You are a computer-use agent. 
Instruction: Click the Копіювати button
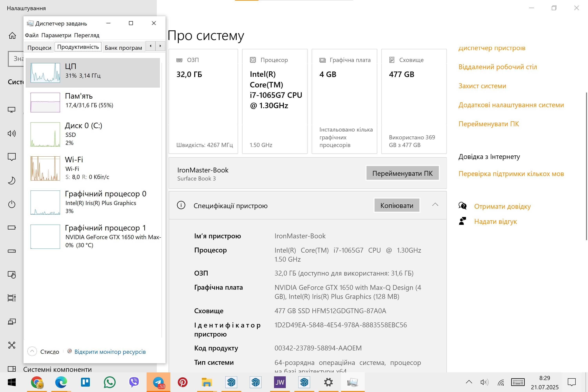(x=397, y=205)
